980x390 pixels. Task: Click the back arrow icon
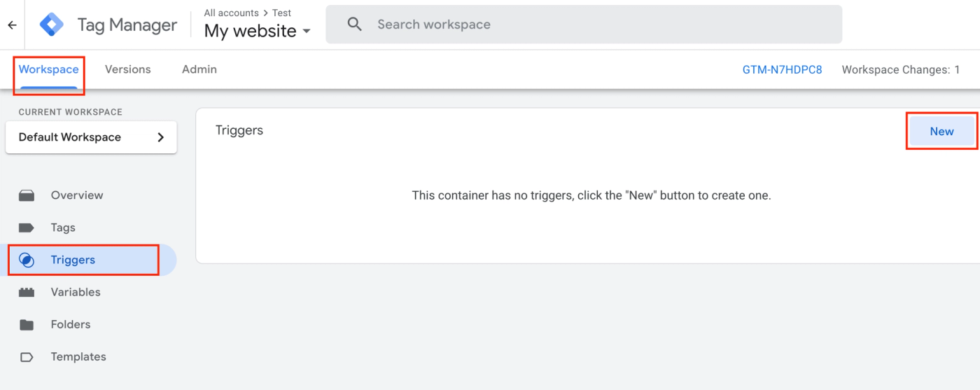[12, 25]
